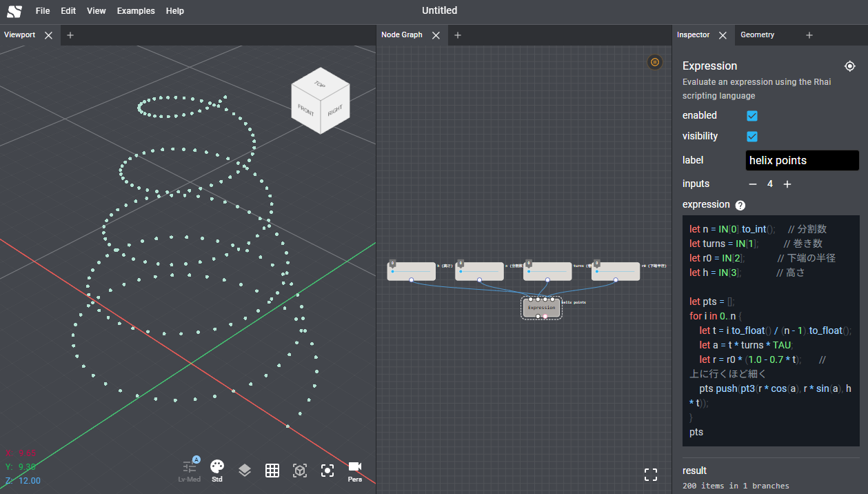Click inside the Rhai expression code editor
The height and width of the screenshot is (494, 868).
771,330
